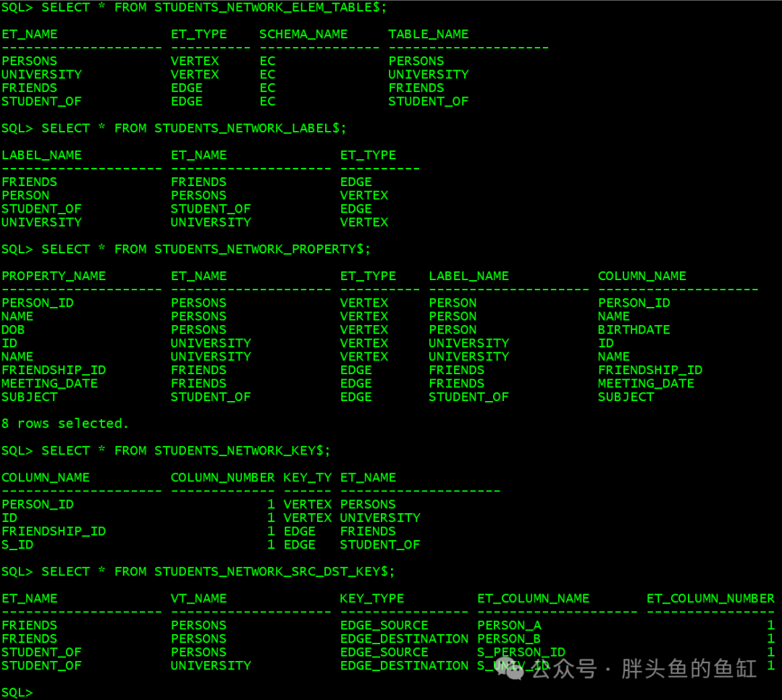This screenshot has width=782, height=700.
Task: Select the PERSON_B column name value
Action: tap(509, 638)
